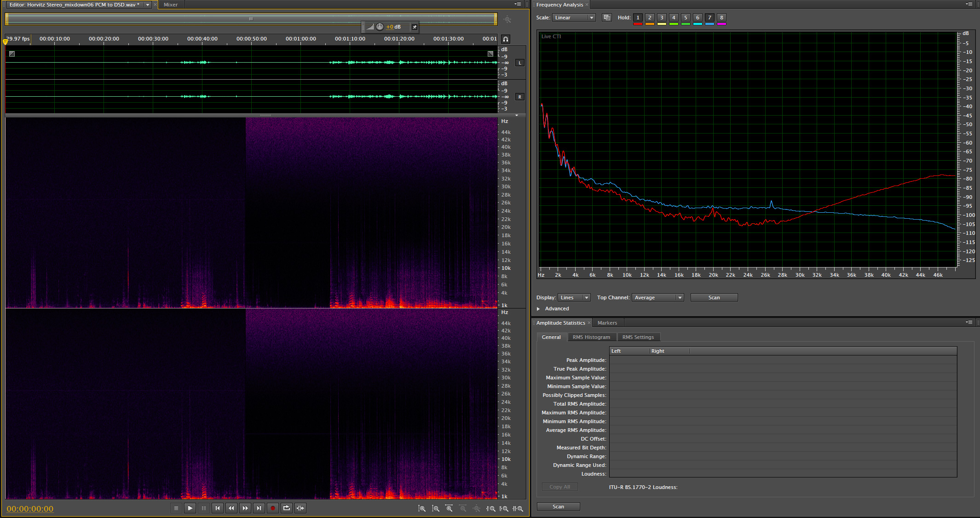
Task: Adjust the +0 dB volume knob
Action: pos(380,27)
